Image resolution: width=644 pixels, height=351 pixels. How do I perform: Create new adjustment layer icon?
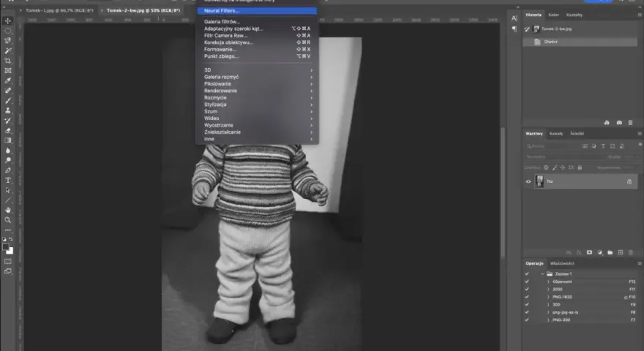[599, 252]
